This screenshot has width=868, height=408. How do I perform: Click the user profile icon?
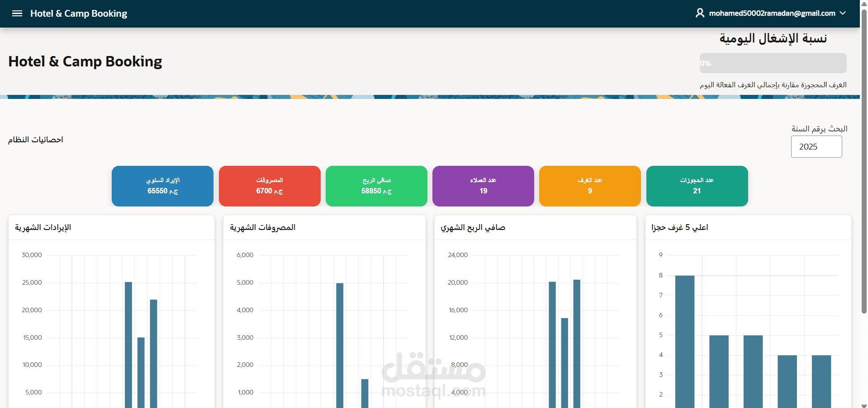pos(700,13)
